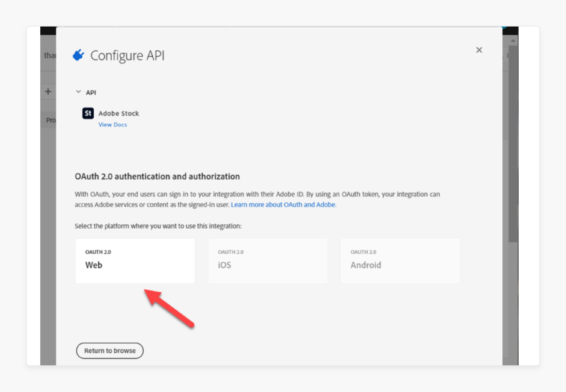Viewport: 566px width, 392px height.
Task: Click the plus icon in the background page
Action: coord(48,92)
